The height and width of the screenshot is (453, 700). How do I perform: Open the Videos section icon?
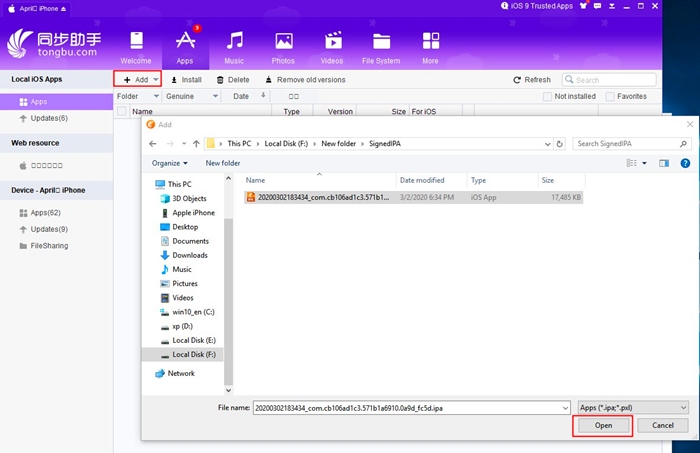(333, 41)
